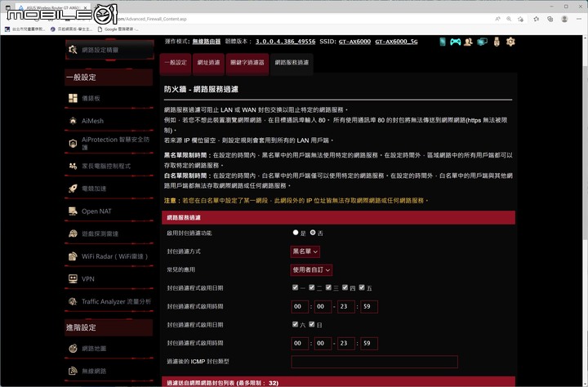
Task: Switch to the 關鍵字過濾器 keyword filter tab
Action: (x=247, y=63)
